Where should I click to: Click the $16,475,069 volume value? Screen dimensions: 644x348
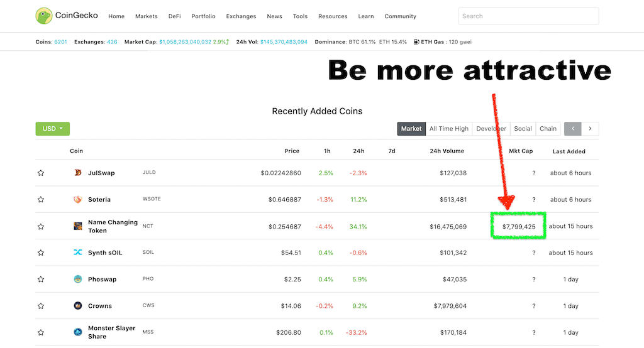(x=448, y=227)
